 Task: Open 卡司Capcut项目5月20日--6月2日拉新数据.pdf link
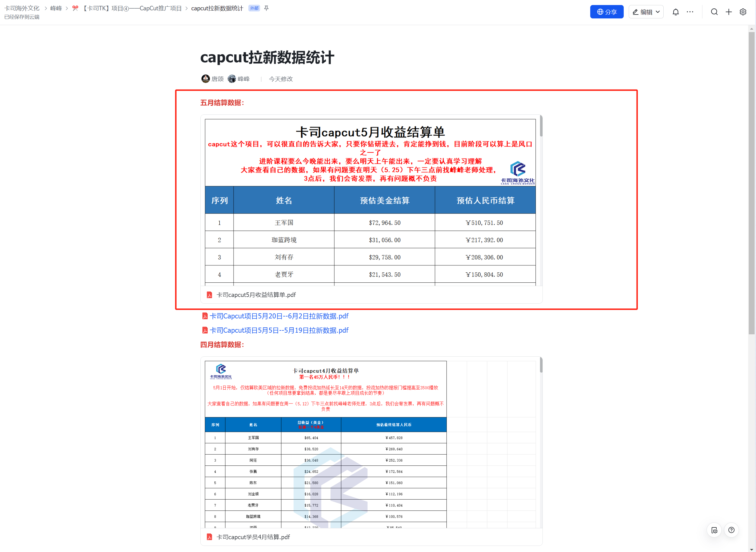coord(279,316)
